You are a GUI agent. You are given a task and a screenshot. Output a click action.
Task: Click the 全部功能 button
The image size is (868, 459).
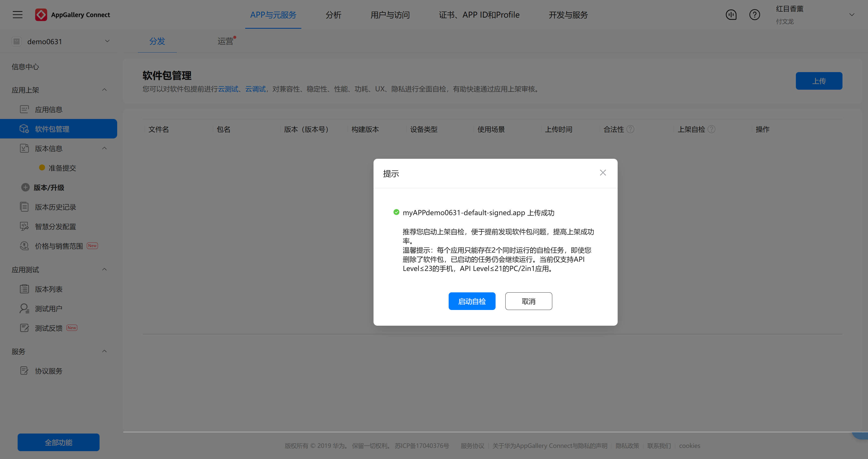click(59, 442)
